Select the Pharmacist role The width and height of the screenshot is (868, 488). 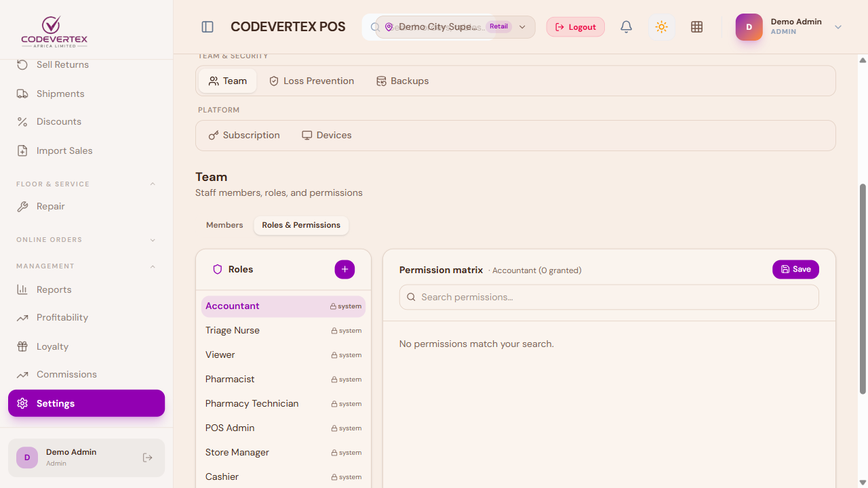click(283, 380)
